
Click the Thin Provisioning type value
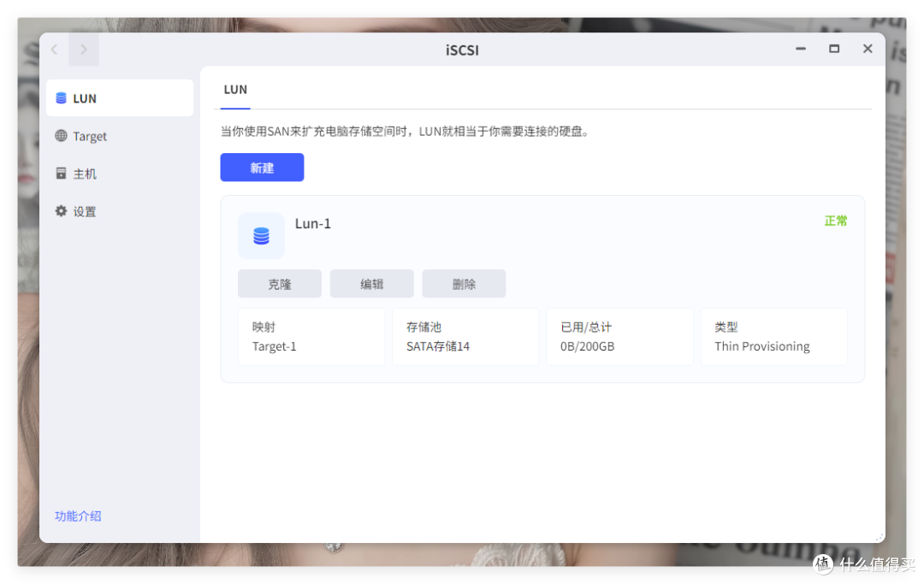762,346
